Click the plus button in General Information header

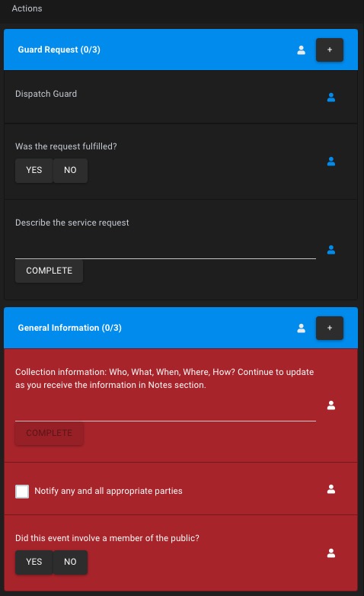(330, 328)
